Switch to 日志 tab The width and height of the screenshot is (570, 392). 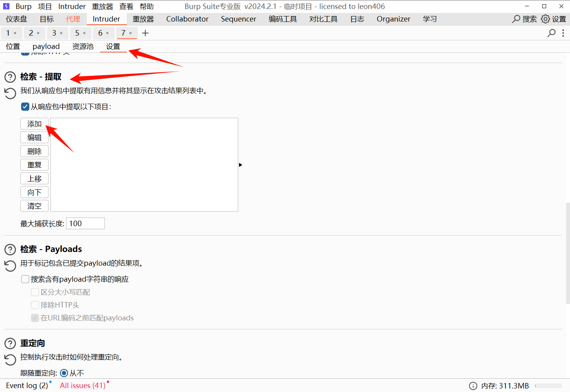click(357, 19)
